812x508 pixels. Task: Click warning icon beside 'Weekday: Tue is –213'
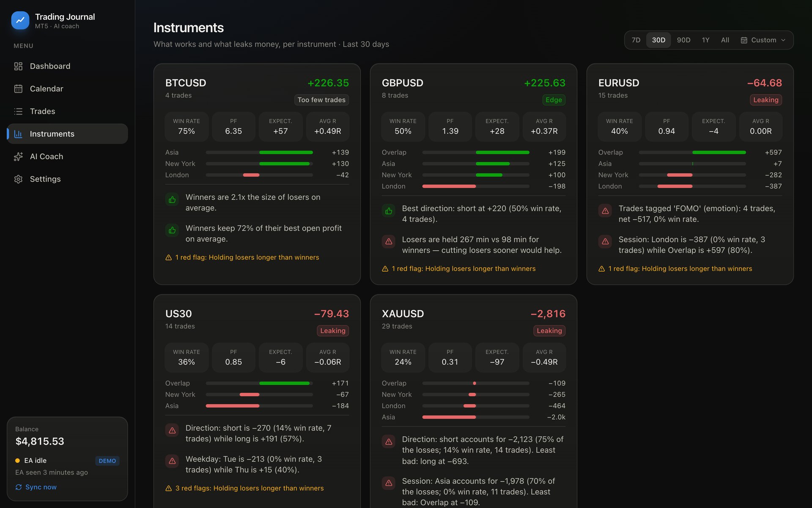(x=172, y=461)
